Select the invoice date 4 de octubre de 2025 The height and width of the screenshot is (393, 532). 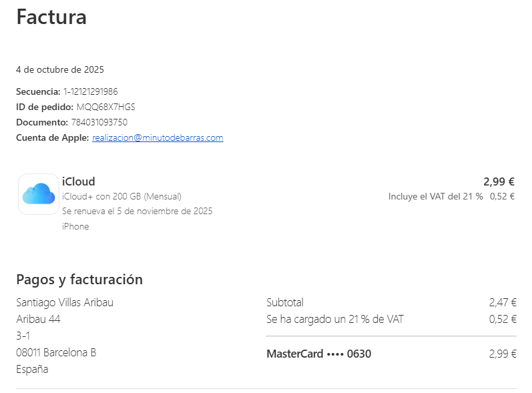60,69
